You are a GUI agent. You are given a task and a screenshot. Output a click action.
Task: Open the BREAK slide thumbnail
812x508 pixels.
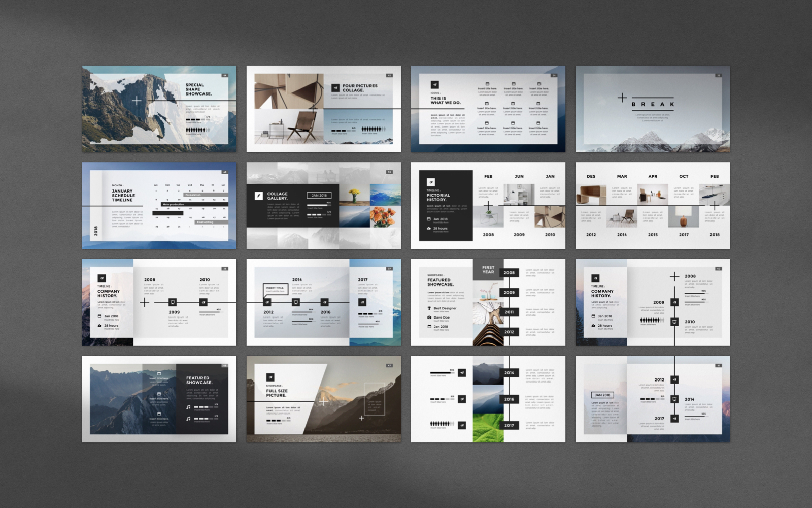pyautogui.click(x=652, y=109)
